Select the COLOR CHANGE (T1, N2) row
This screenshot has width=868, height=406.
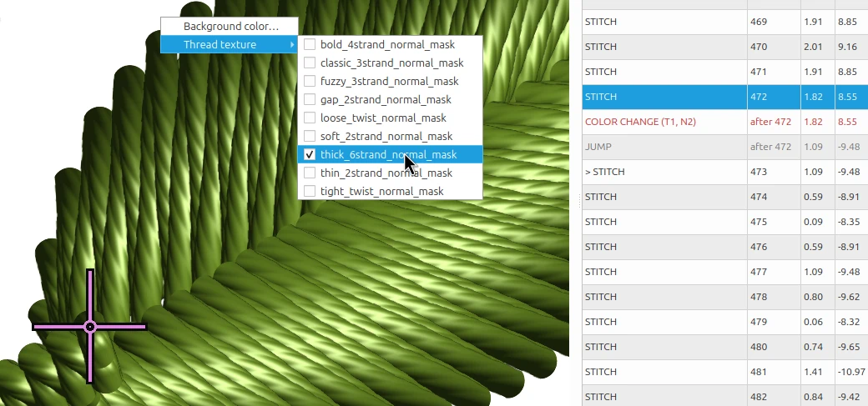pos(724,122)
